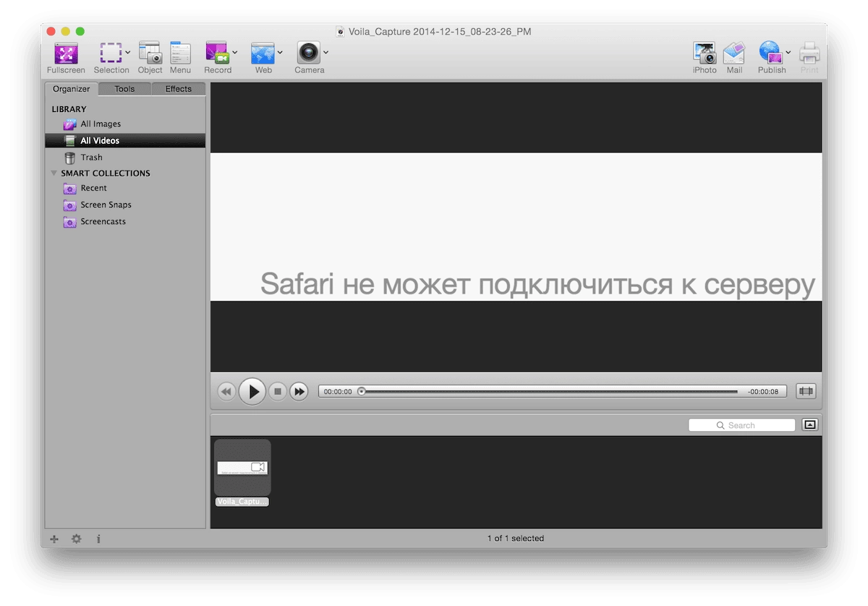Switch to the Organizer tab
This screenshot has width=868, height=606.
(x=72, y=89)
